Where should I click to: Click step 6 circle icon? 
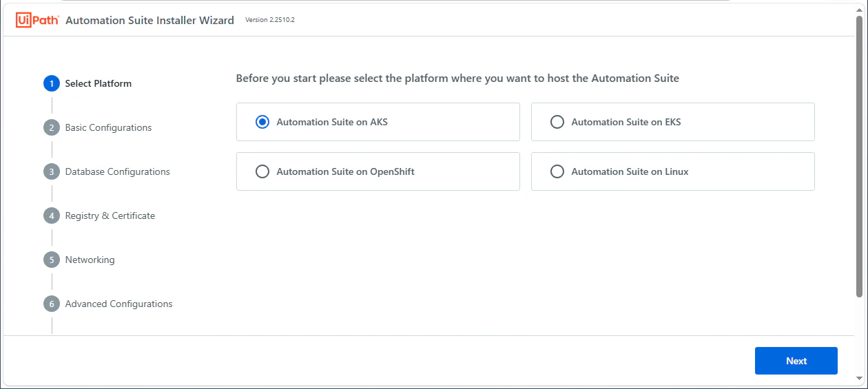click(52, 304)
